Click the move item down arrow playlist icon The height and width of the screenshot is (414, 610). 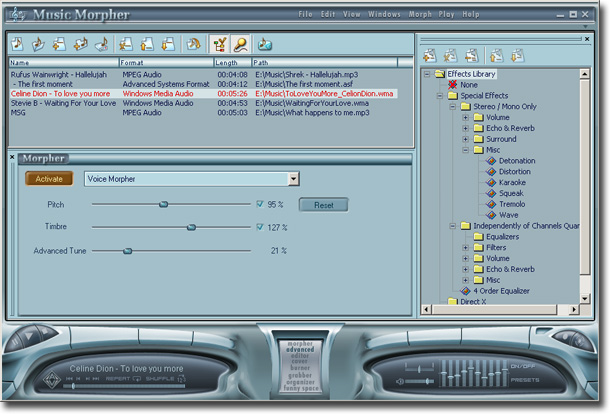[168, 44]
